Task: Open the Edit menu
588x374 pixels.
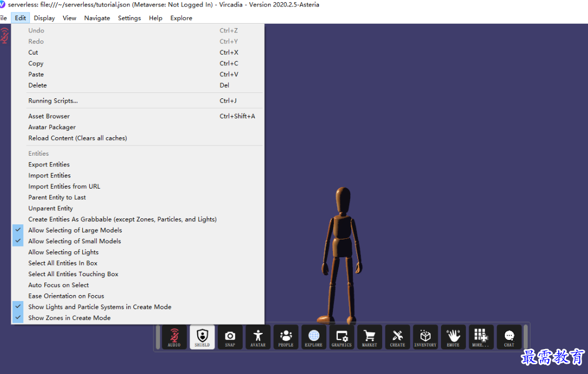Action: point(20,18)
